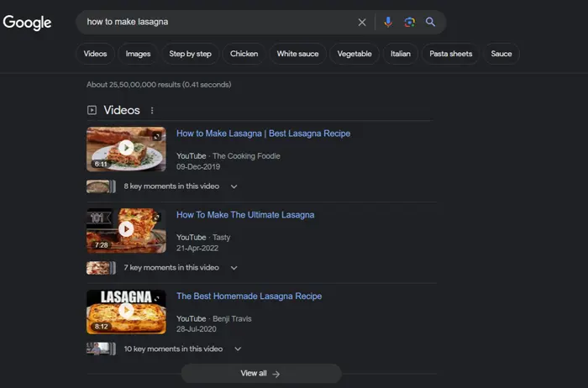Apply the White sauce filter chip
This screenshot has width=588, height=388.
(297, 54)
